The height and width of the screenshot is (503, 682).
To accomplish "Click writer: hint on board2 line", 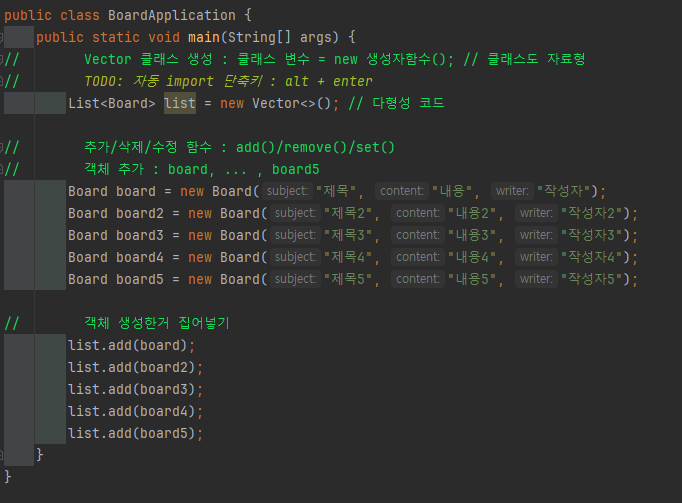I will click(x=536, y=213).
